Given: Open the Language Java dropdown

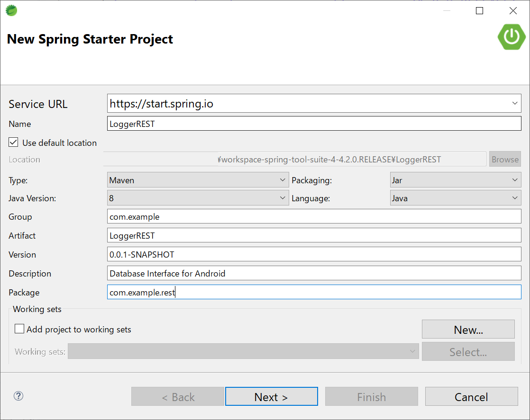Looking at the screenshot, I should tap(456, 198).
